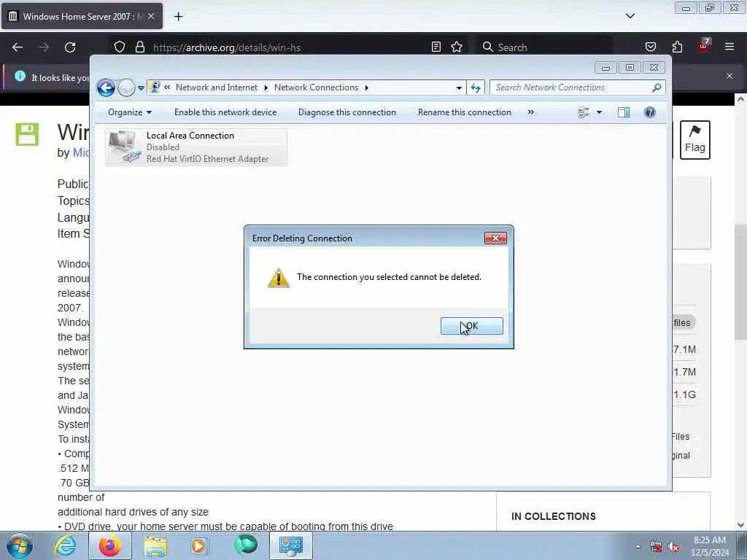Viewport: 747px width, 560px height.
Task: Click Firefox taskbar icon
Action: point(110,546)
